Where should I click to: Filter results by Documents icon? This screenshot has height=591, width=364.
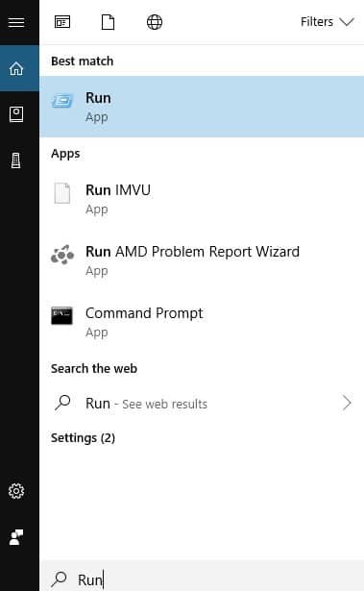[x=108, y=22]
